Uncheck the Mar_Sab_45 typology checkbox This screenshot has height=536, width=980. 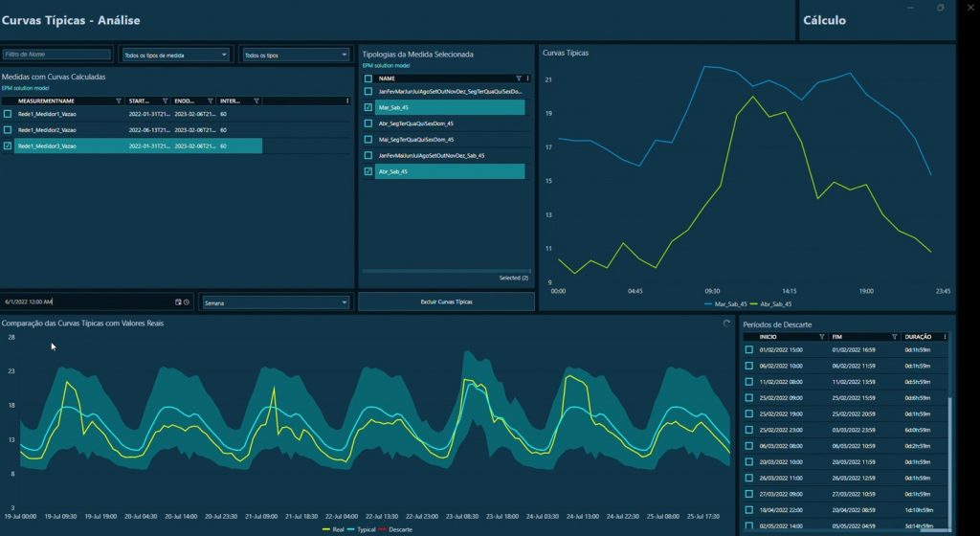368,107
